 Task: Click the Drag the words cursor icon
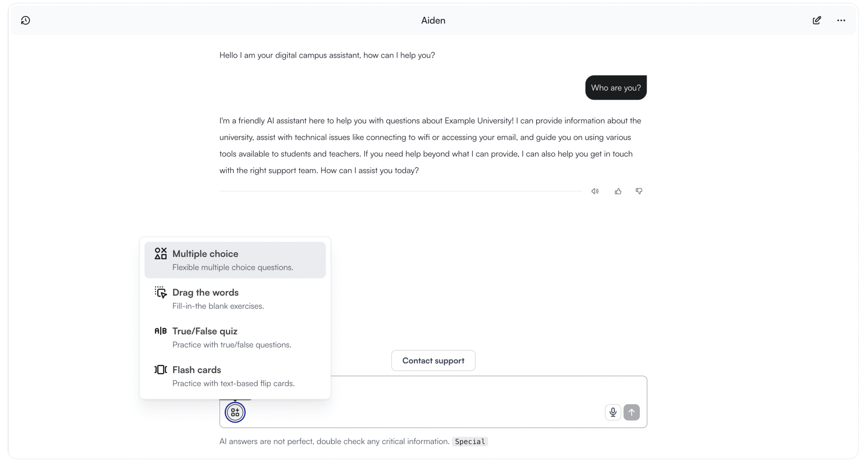[x=160, y=292]
